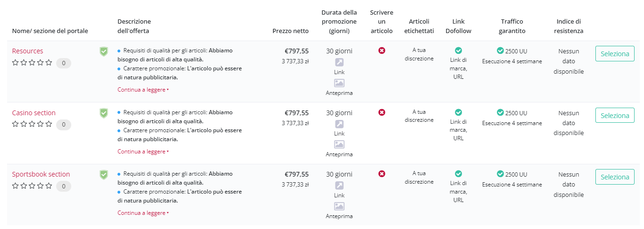
Task: Open the Anteprima image icon for Sportsbook section
Action: 339,206
